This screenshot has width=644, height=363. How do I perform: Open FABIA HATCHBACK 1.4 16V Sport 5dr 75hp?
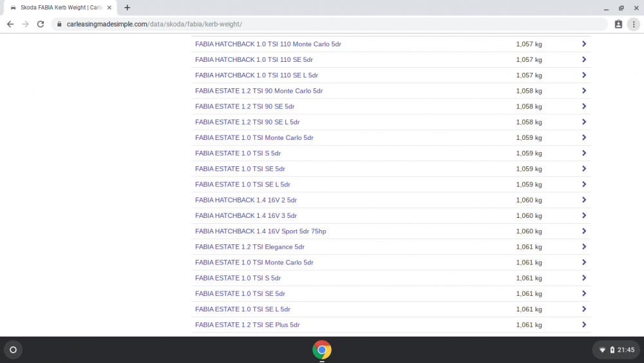tap(260, 231)
